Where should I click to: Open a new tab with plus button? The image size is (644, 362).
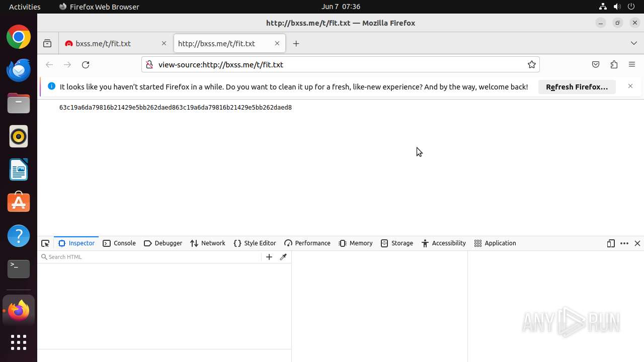296,44
